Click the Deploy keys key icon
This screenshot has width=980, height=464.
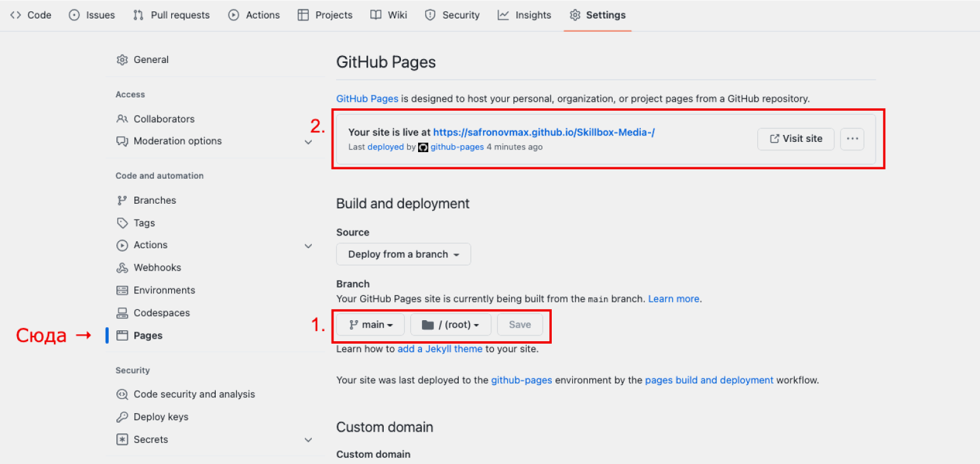pyautogui.click(x=122, y=417)
